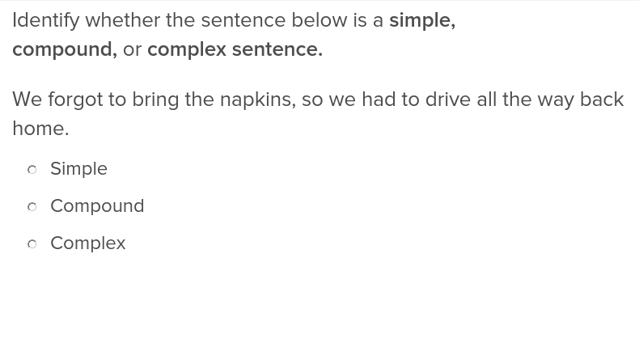
Task: Click the bold "simple," in the instructions
Action: (421, 20)
